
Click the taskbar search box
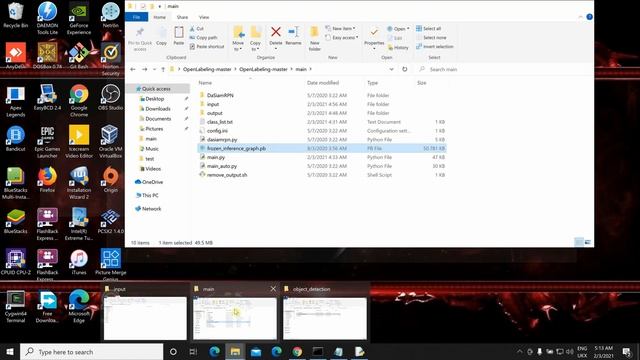pos(91,351)
